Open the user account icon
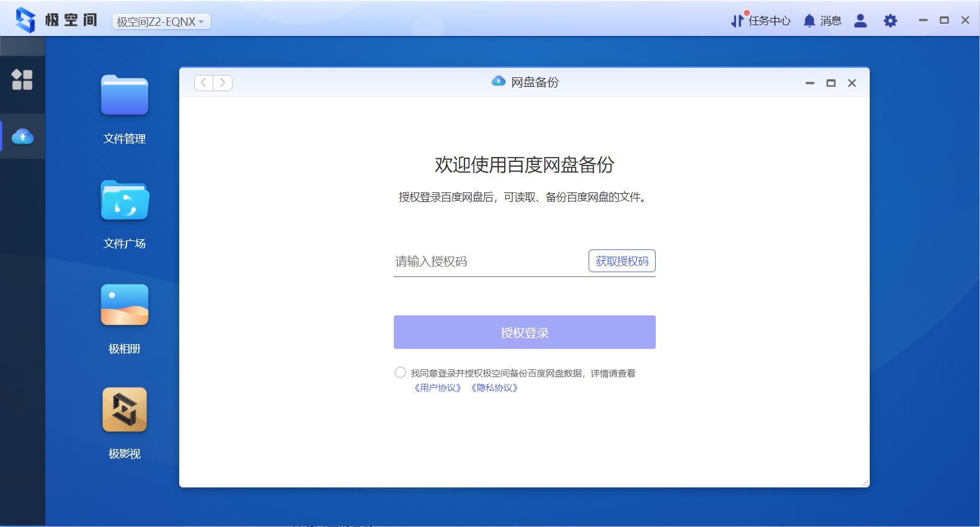Image resolution: width=980 pixels, height=527 pixels. [860, 21]
